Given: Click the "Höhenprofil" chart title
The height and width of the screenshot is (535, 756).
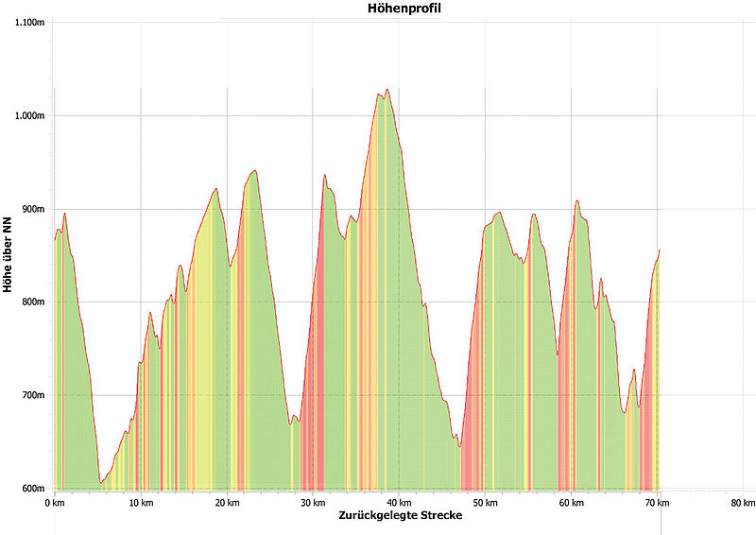Looking at the screenshot, I should [404, 9].
